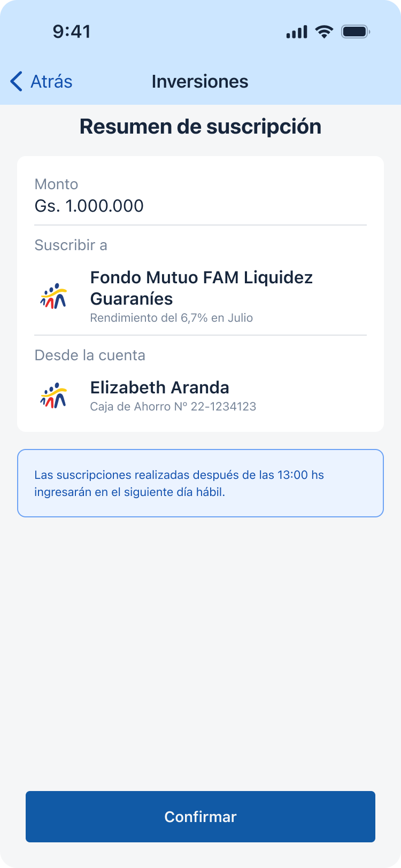Click the Monto label
Image resolution: width=401 pixels, height=868 pixels.
click(56, 184)
